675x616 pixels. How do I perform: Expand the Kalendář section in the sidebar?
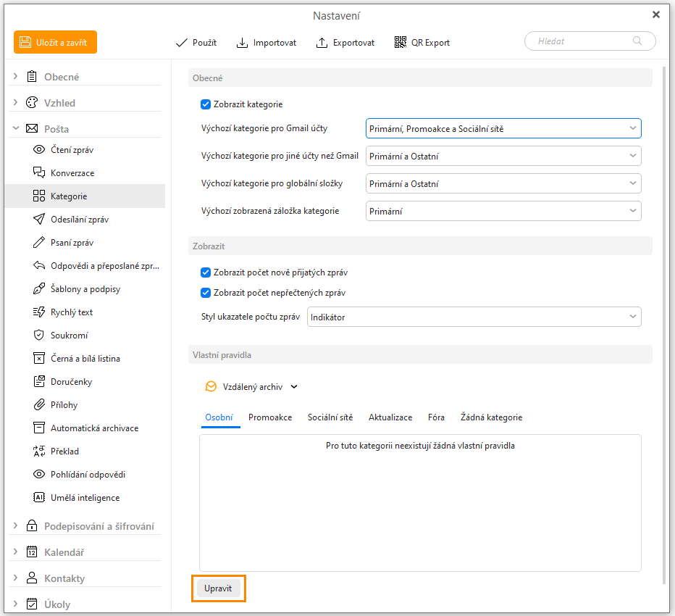[16, 552]
